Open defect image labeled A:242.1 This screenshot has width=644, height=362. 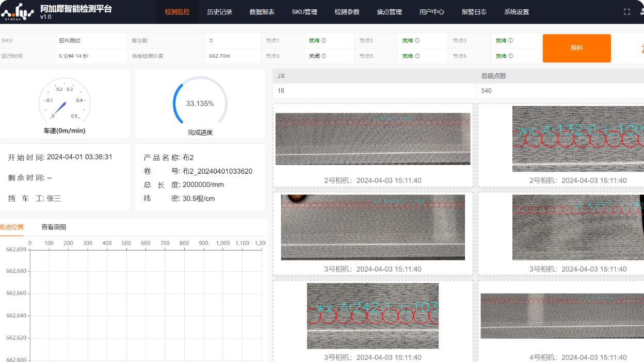click(x=373, y=316)
